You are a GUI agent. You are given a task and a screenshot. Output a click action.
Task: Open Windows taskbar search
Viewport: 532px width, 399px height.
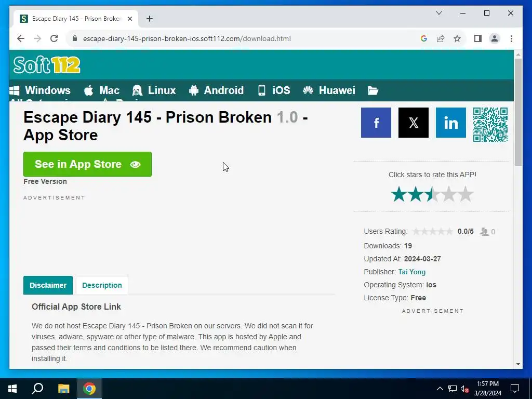coord(37,389)
